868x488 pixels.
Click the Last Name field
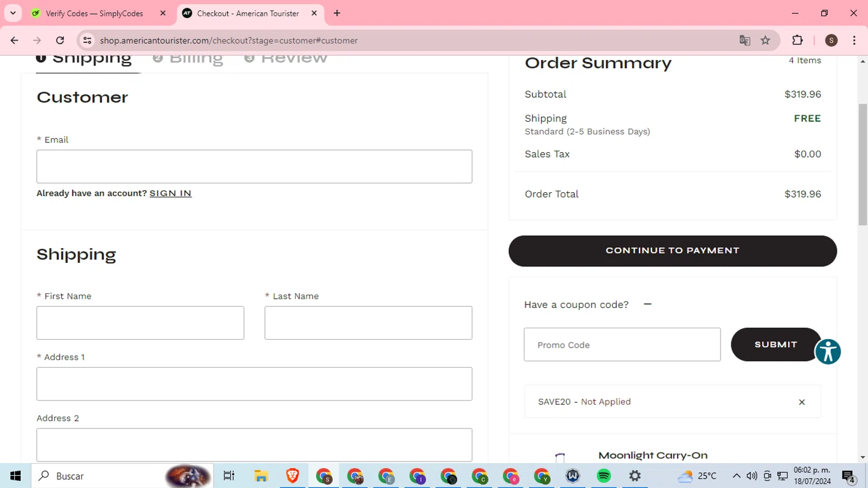click(368, 323)
